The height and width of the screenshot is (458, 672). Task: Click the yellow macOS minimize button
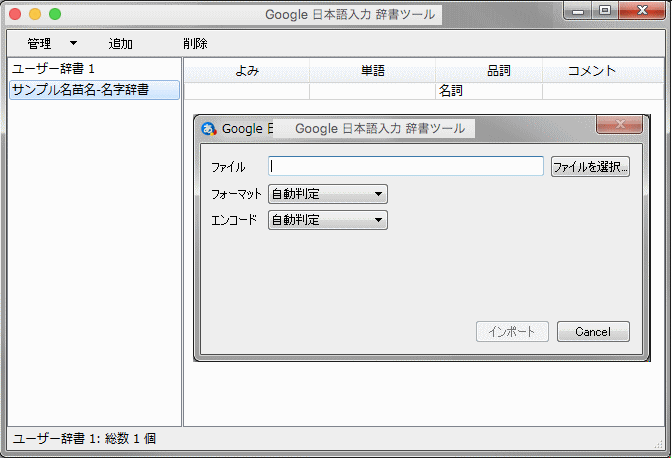(35, 14)
